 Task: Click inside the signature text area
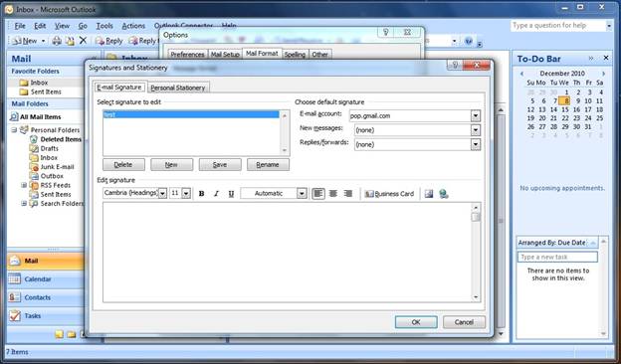[x=288, y=252]
